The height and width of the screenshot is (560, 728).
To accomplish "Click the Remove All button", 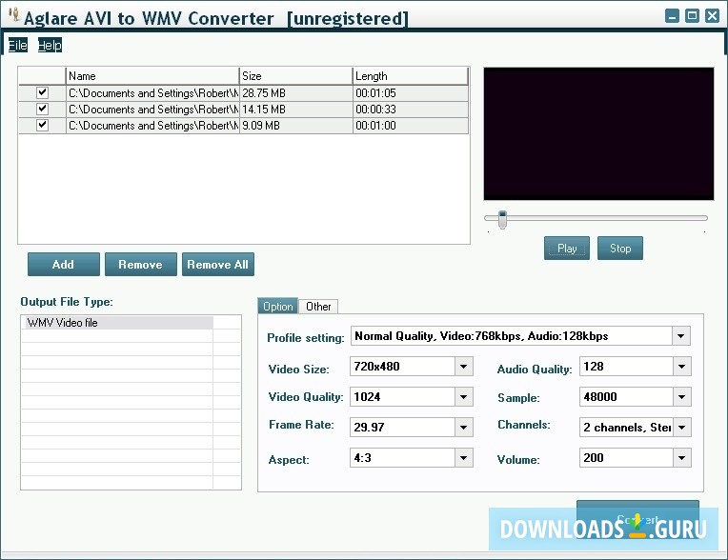I will pyautogui.click(x=218, y=265).
